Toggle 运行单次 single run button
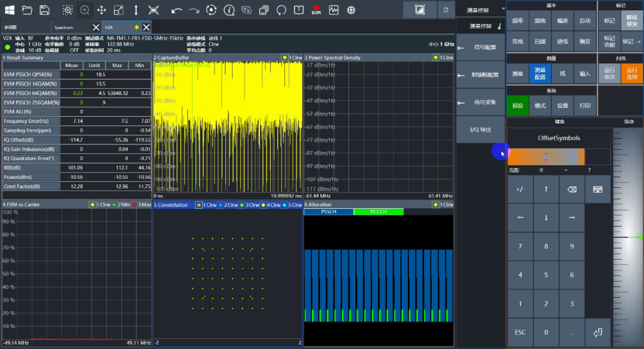 [609, 73]
